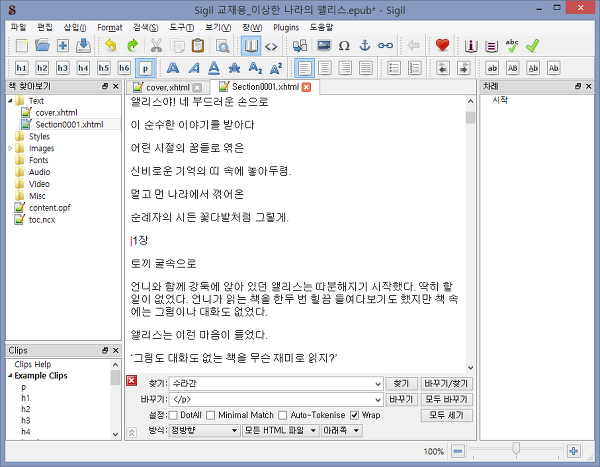The height and width of the screenshot is (467, 600).
Task: Open the 바꾸기 replace history dropdown
Action: pos(378,400)
